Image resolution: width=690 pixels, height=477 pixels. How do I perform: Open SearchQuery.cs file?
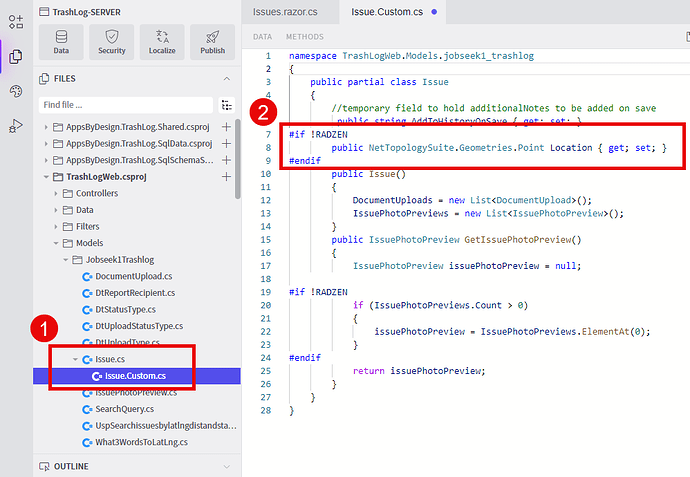click(x=124, y=408)
